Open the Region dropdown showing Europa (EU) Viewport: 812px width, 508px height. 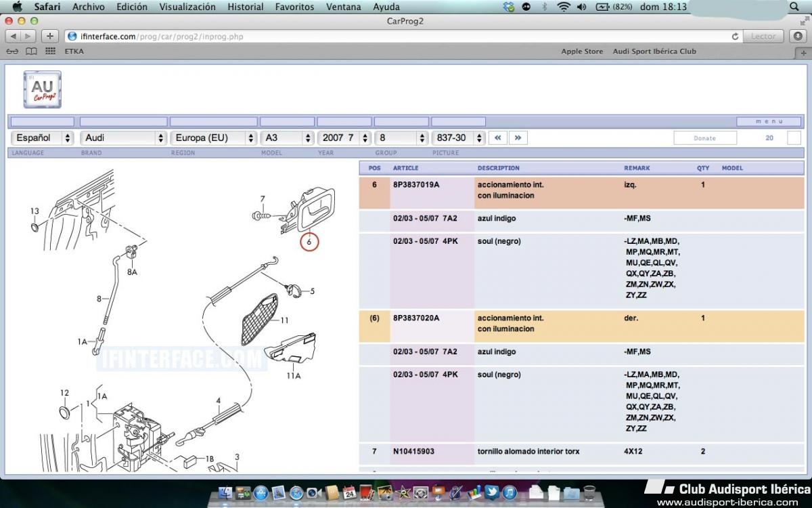tap(213, 137)
